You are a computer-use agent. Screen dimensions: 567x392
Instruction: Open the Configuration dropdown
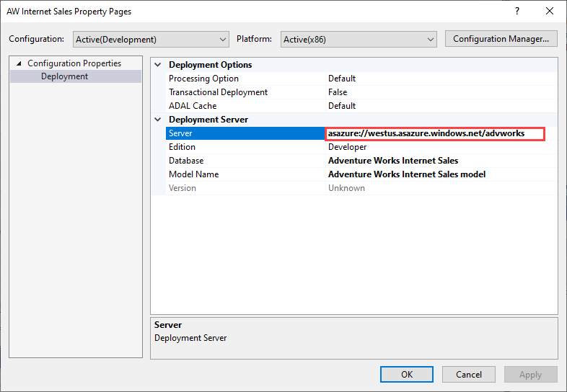[151, 39]
